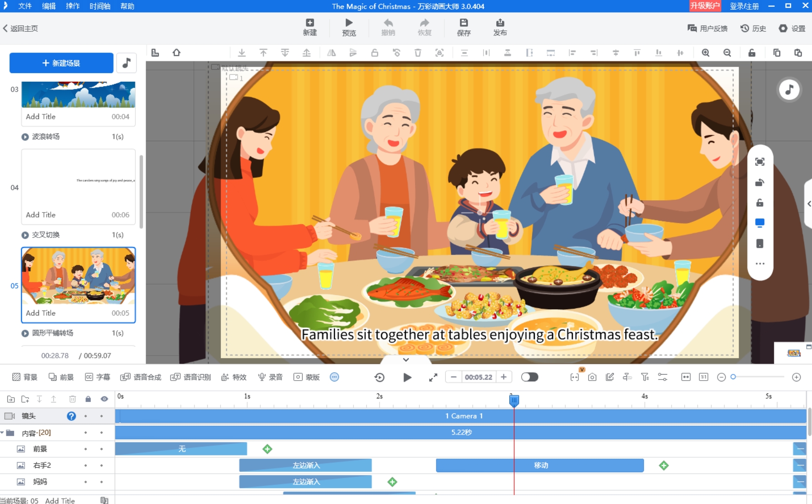Click the Publish (发布) icon
The height and width of the screenshot is (504, 812).
point(500,27)
